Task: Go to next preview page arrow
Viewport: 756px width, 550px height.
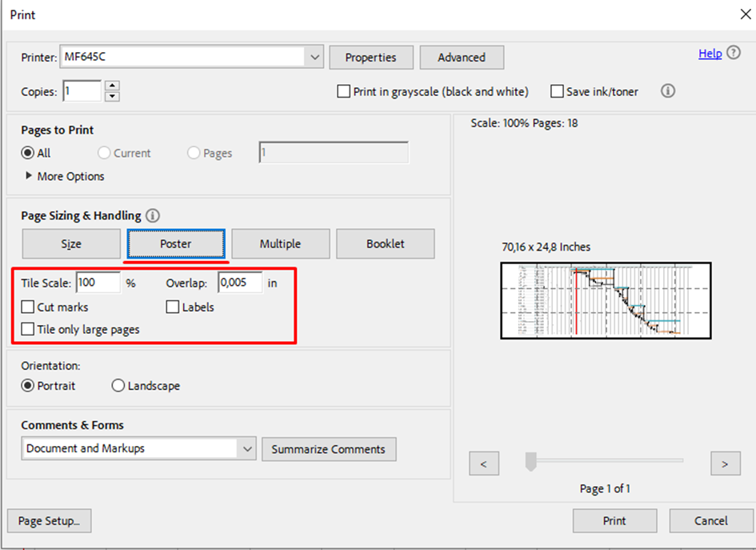Action: pyautogui.click(x=724, y=464)
